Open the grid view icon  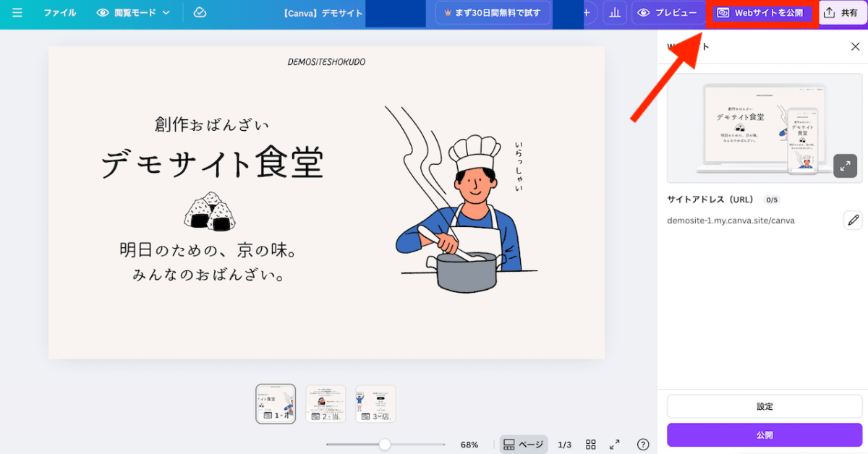[591, 445]
